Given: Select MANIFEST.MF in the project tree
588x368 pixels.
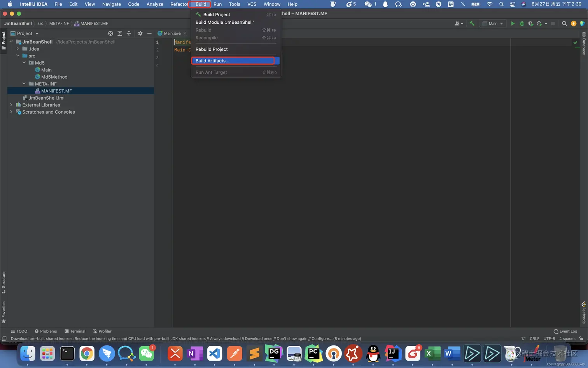Looking at the screenshot, I should click(x=56, y=91).
